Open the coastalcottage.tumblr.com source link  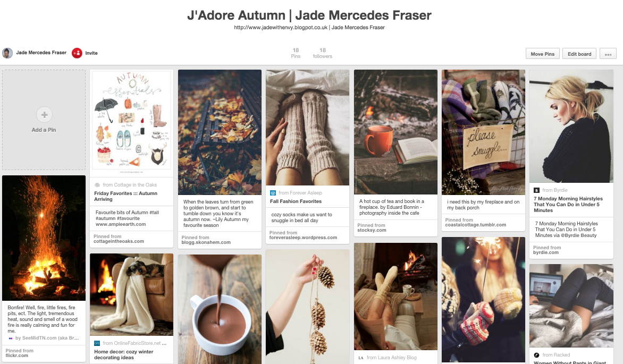(476, 225)
